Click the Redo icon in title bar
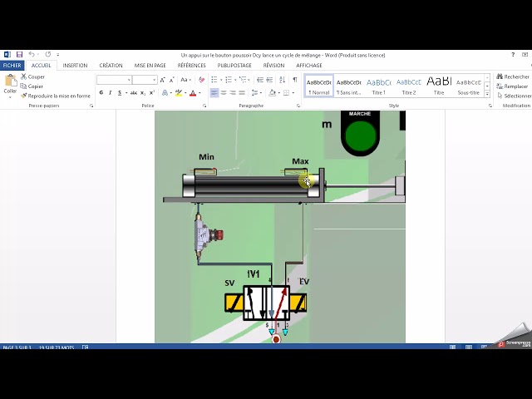Viewport: 532px width, 399px height. [x=48, y=54]
